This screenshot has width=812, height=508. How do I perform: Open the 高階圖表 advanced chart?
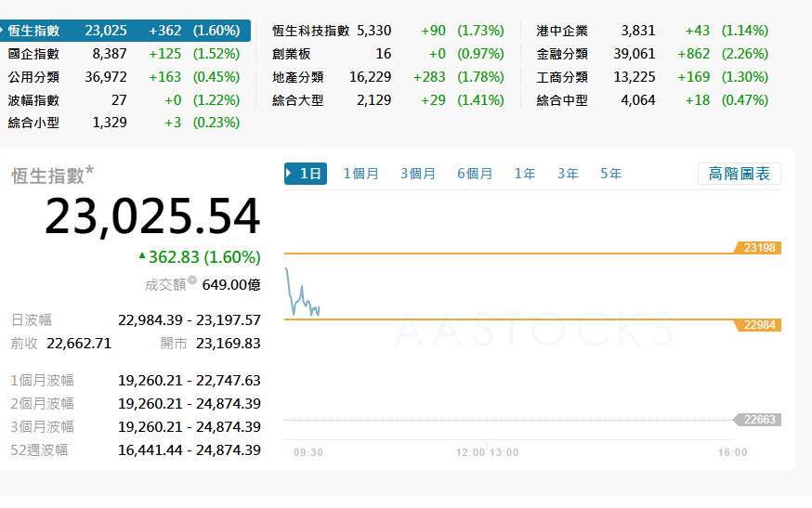(x=739, y=174)
